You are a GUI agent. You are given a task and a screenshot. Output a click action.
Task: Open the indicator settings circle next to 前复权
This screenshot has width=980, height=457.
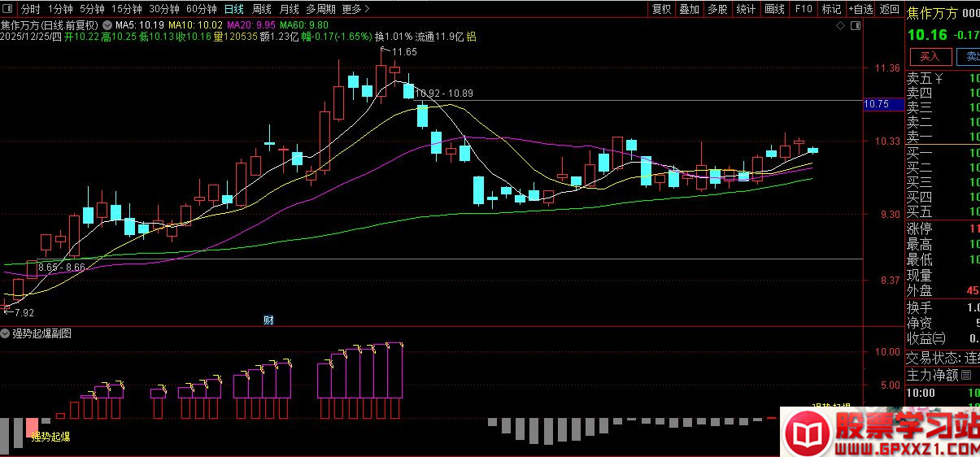click(107, 25)
